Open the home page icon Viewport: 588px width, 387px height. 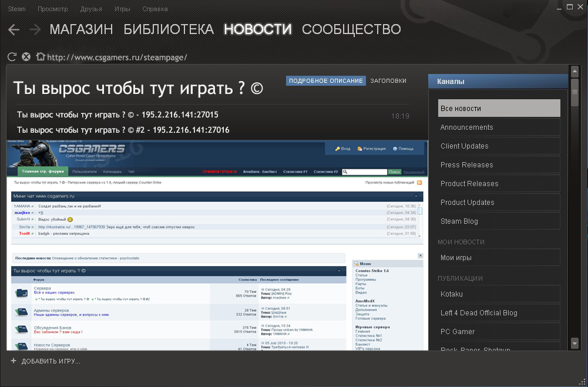point(41,56)
